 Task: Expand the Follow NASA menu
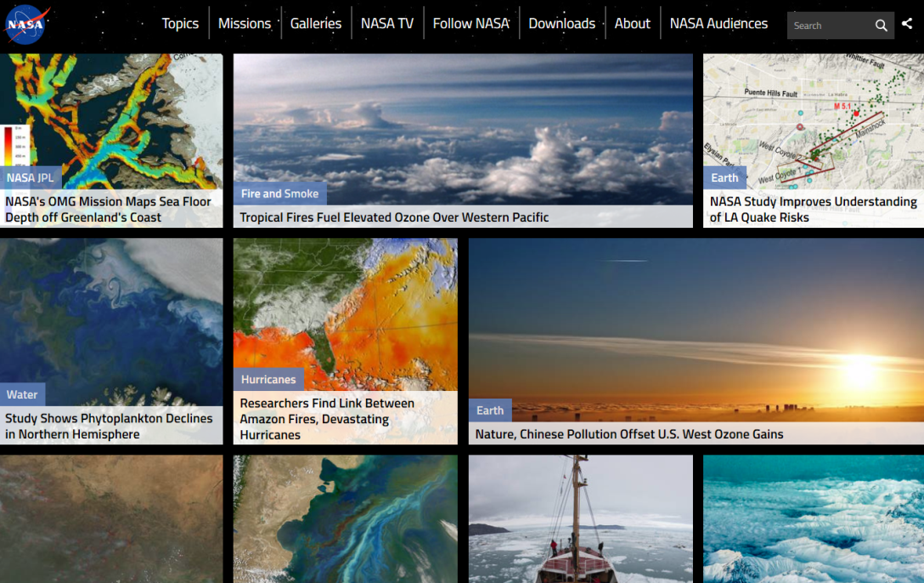tap(470, 24)
